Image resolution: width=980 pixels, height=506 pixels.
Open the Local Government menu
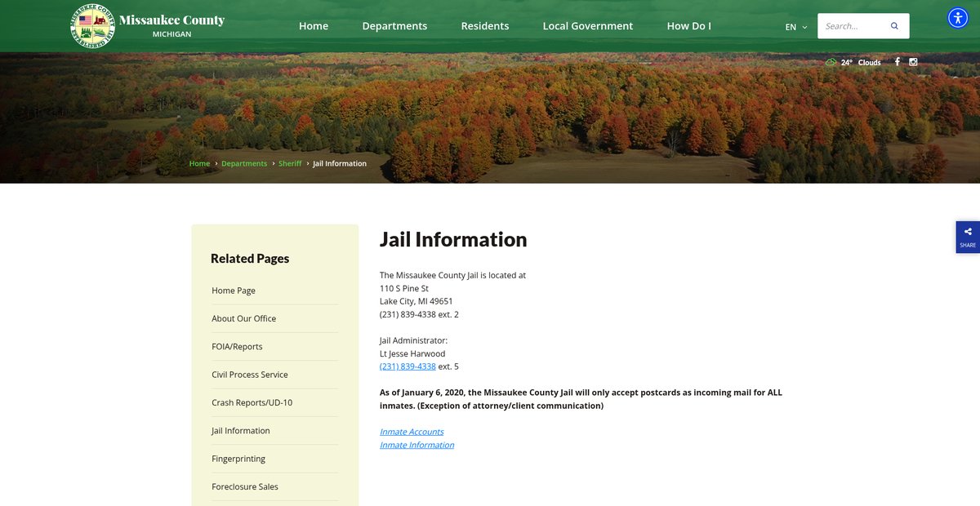(588, 26)
